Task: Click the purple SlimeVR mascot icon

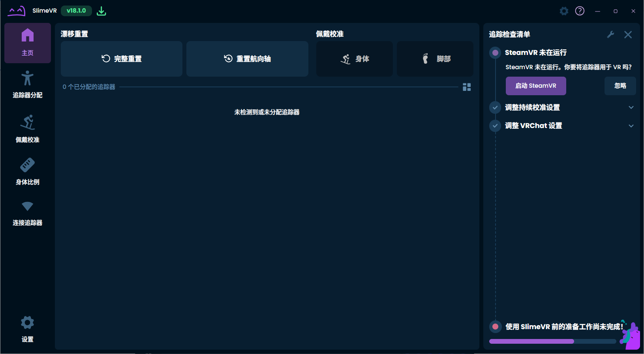Action: point(630,336)
